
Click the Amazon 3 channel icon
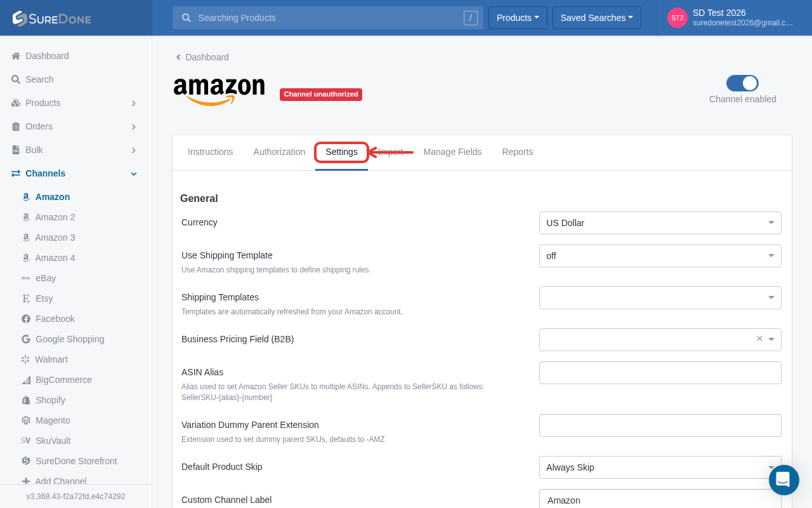(26, 237)
